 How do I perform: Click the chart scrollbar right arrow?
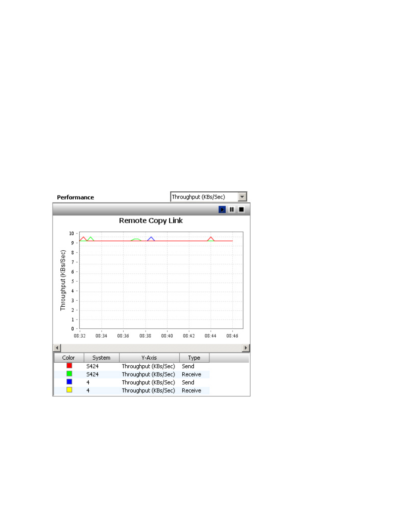point(246,348)
